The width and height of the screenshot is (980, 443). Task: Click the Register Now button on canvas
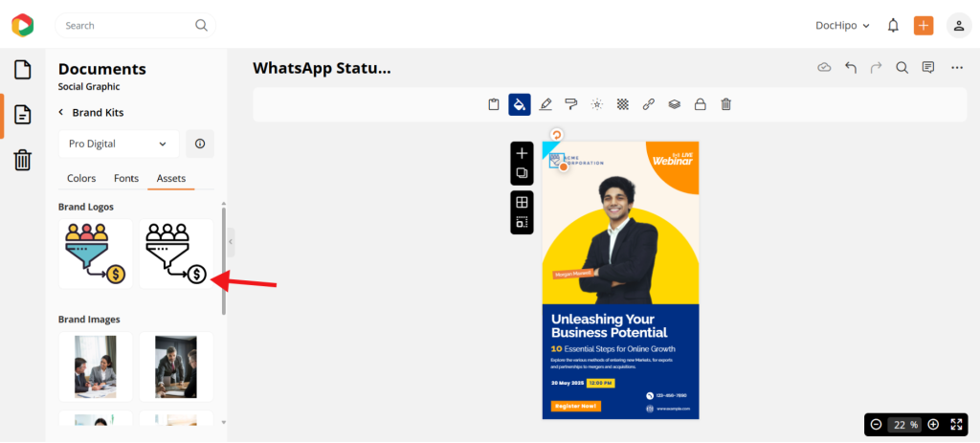click(x=575, y=406)
